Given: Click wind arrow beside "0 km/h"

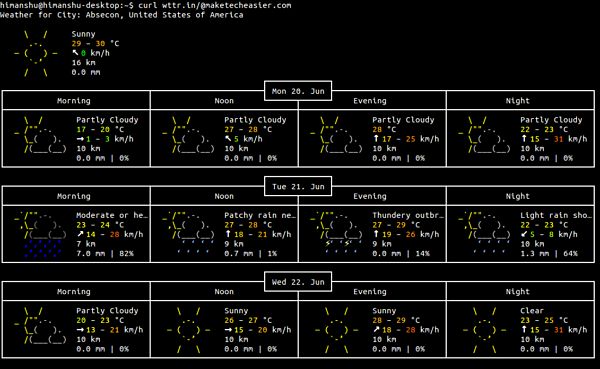Looking at the screenshot, I should coord(75,53).
